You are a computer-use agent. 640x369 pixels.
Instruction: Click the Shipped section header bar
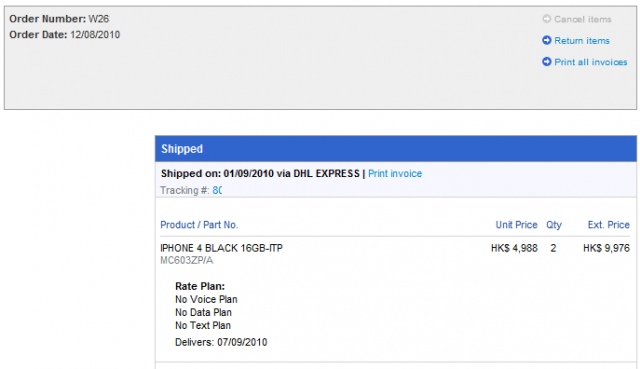click(x=396, y=149)
